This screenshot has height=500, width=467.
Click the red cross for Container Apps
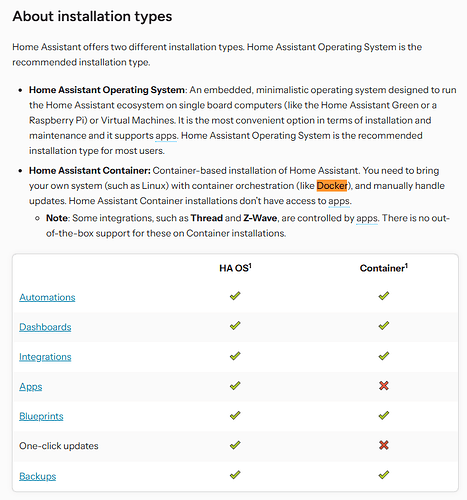[x=384, y=386]
